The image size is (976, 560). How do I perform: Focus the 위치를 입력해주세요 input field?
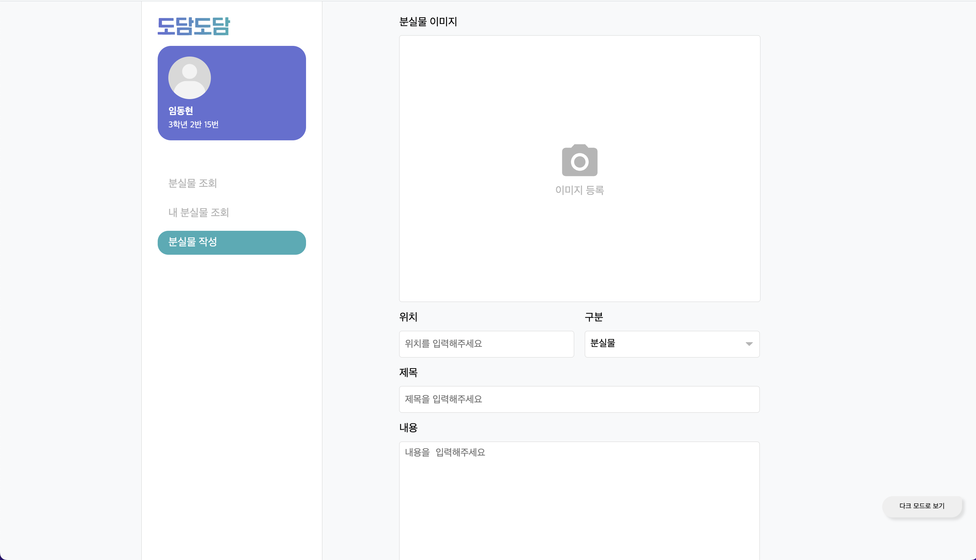[486, 344]
